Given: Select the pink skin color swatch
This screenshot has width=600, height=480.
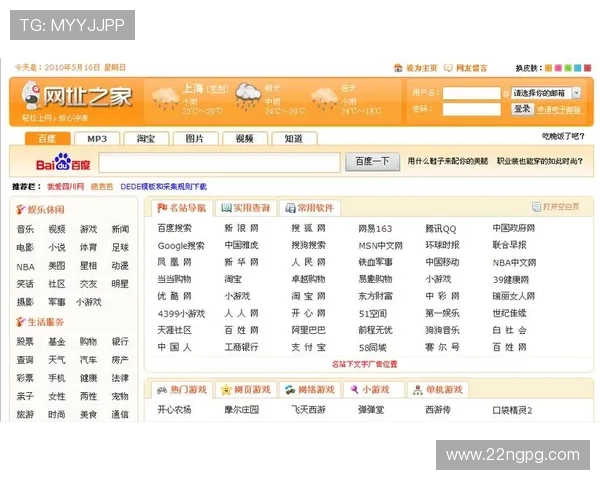Looking at the screenshot, I should [x=558, y=68].
